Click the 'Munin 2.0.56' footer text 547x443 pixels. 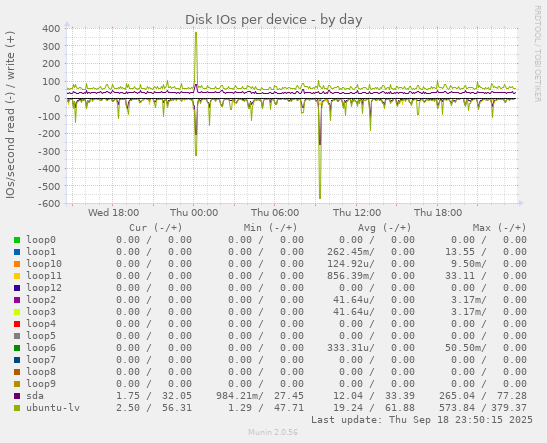pyautogui.click(x=273, y=432)
